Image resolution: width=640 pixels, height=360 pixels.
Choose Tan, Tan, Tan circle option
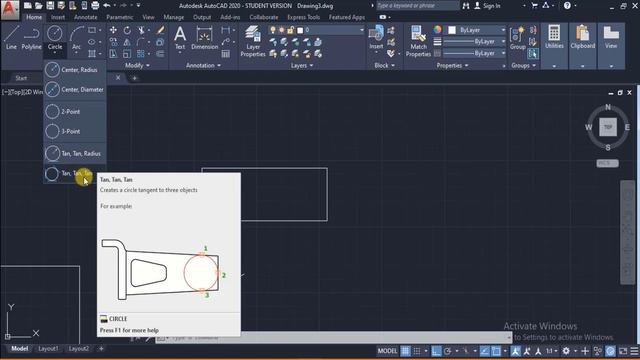[x=75, y=173]
